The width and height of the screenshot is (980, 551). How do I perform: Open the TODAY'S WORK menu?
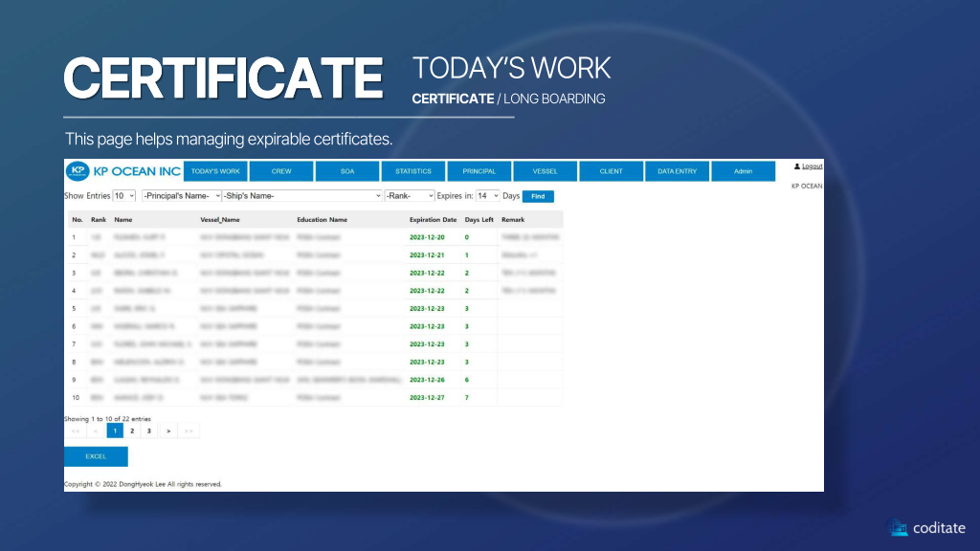[215, 171]
